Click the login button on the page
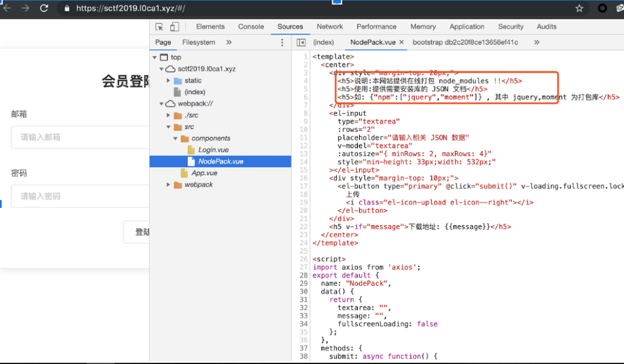Screen dimensions: 624x364 137,232
